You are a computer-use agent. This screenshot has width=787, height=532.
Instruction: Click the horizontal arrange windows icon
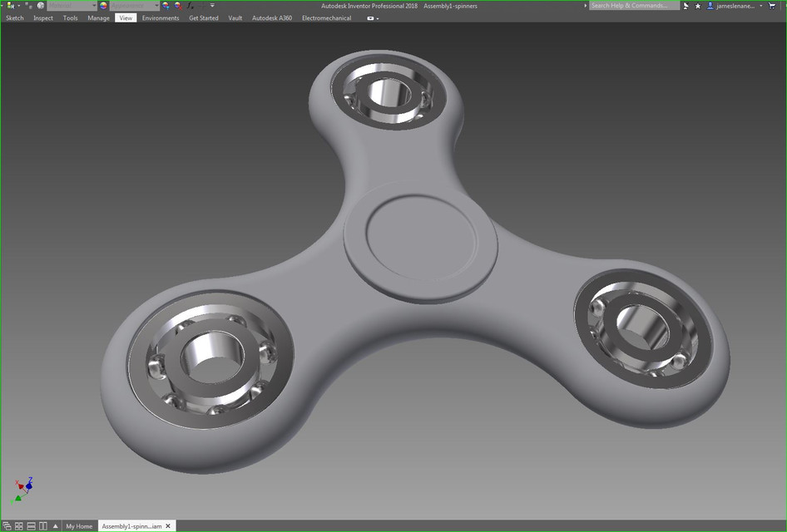pyautogui.click(x=30, y=525)
